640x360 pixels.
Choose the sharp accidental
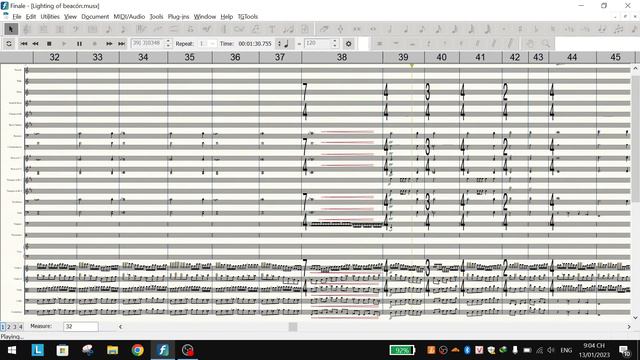coord(520,29)
